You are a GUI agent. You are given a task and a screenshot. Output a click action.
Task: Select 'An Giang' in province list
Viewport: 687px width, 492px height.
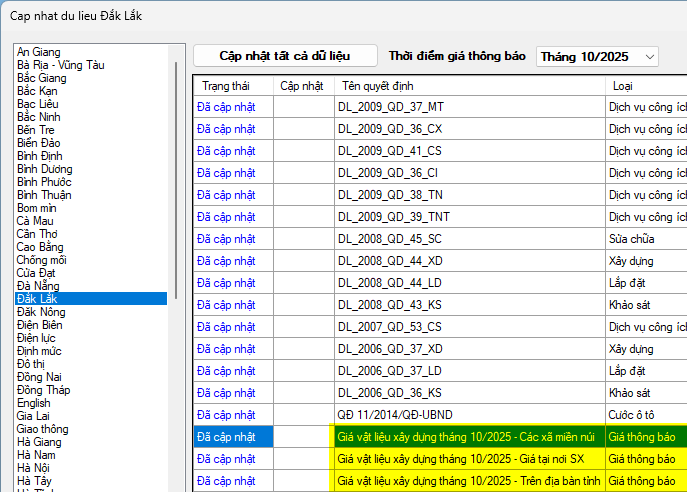coord(38,52)
